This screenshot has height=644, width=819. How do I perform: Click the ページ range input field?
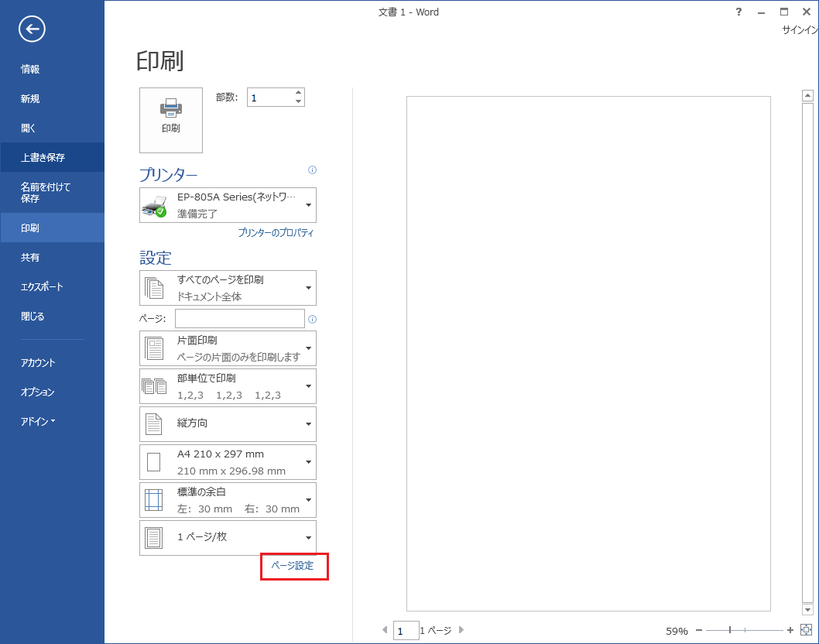coord(240,319)
